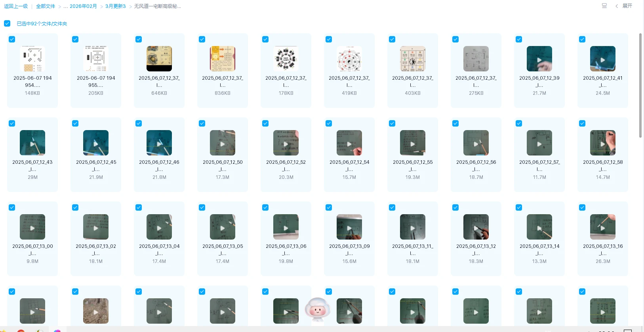
Task: Open the 836KB image file thumbnail
Action: pyautogui.click(x=223, y=59)
